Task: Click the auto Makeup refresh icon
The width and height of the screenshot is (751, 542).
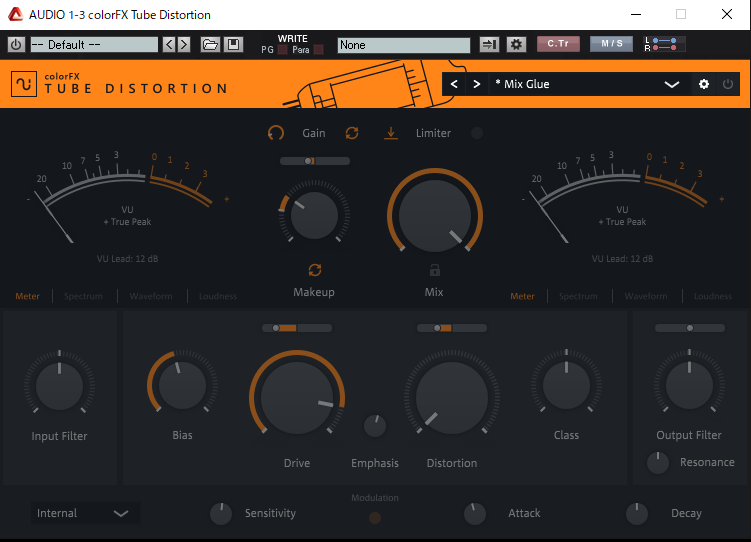Action: pos(314,270)
